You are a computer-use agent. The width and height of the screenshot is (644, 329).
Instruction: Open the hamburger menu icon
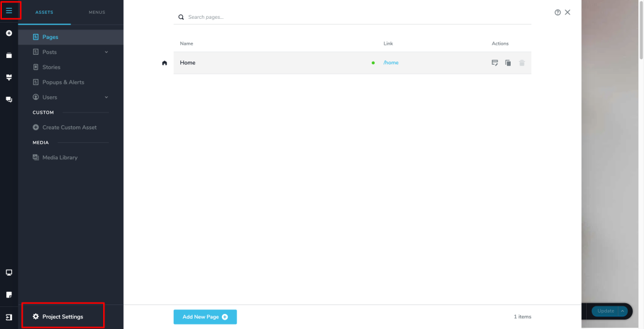pos(9,11)
